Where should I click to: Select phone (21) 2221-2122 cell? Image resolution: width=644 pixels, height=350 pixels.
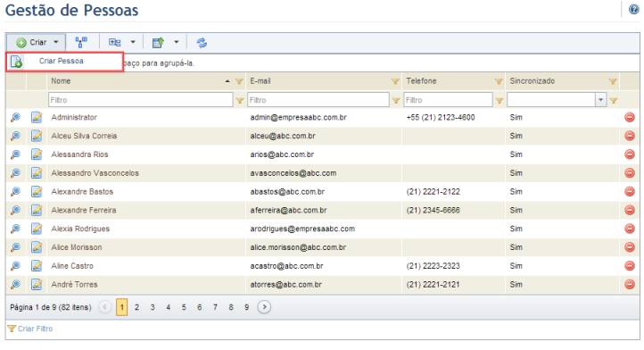pos(433,192)
